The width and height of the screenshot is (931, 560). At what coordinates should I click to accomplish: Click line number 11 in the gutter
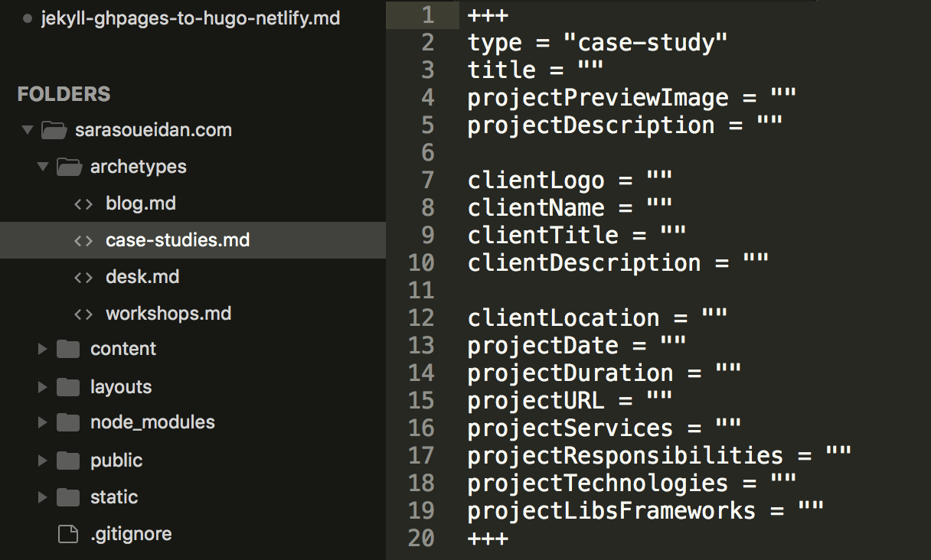(421, 291)
